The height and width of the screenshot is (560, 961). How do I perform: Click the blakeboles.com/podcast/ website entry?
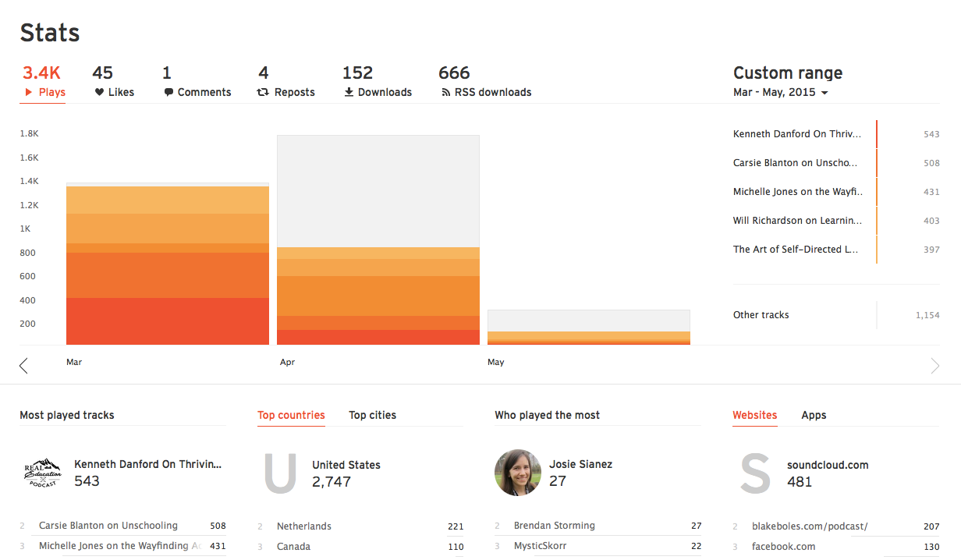[x=810, y=526]
